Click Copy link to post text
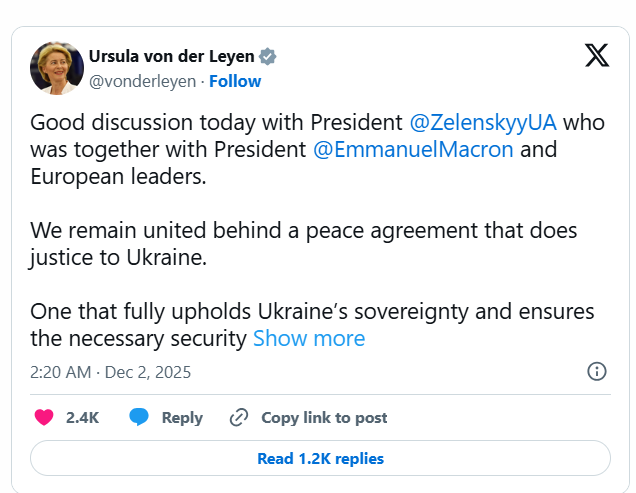Viewport: 636px width, 493px height. click(324, 418)
